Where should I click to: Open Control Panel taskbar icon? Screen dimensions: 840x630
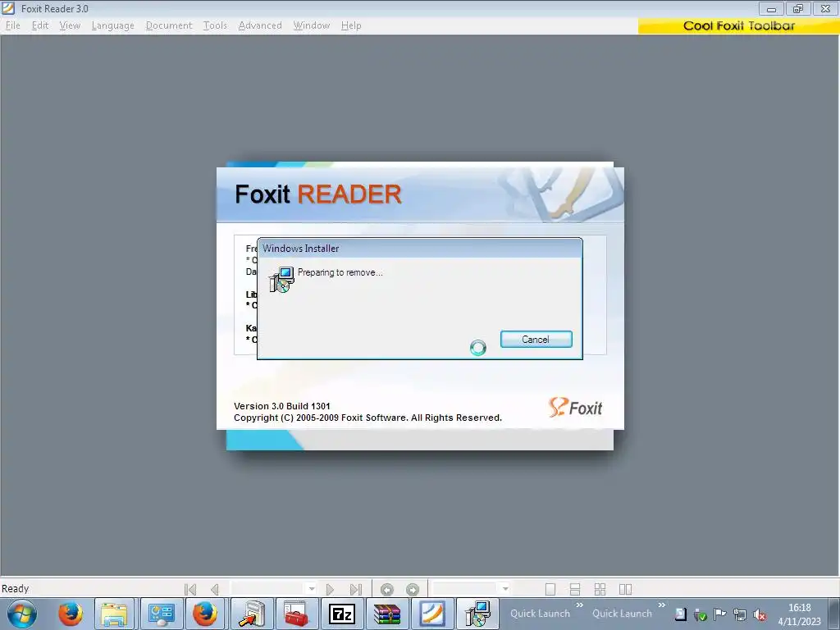(x=162, y=614)
